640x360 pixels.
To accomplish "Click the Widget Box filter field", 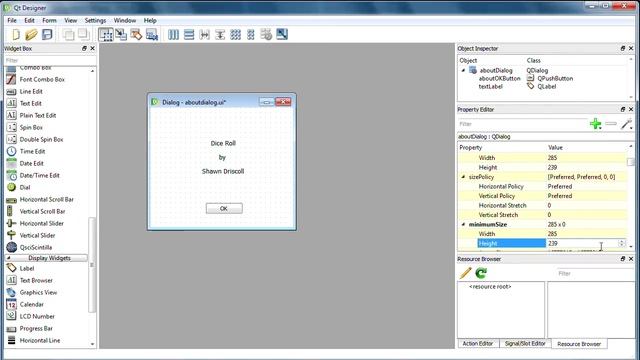I will click(x=50, y=60).
